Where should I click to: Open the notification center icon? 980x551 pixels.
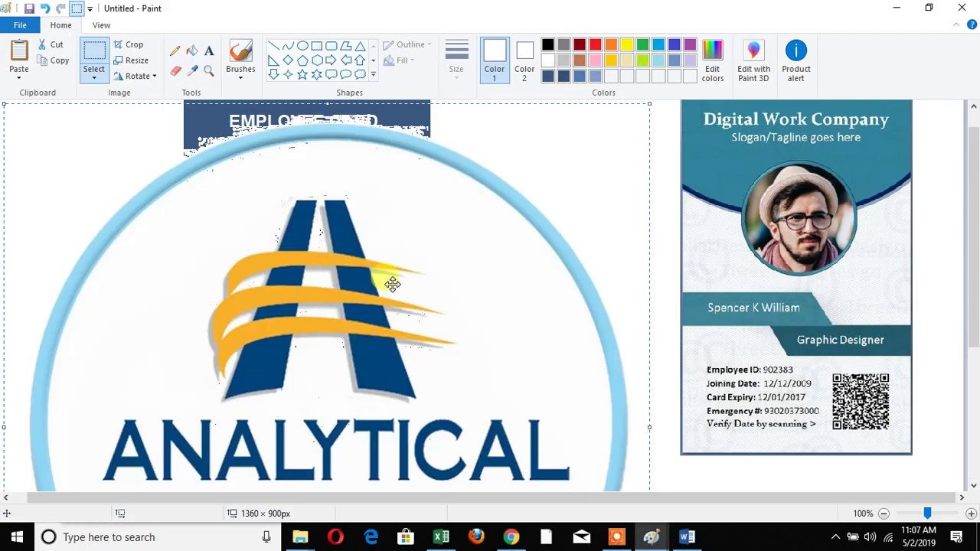pos(956,537)
